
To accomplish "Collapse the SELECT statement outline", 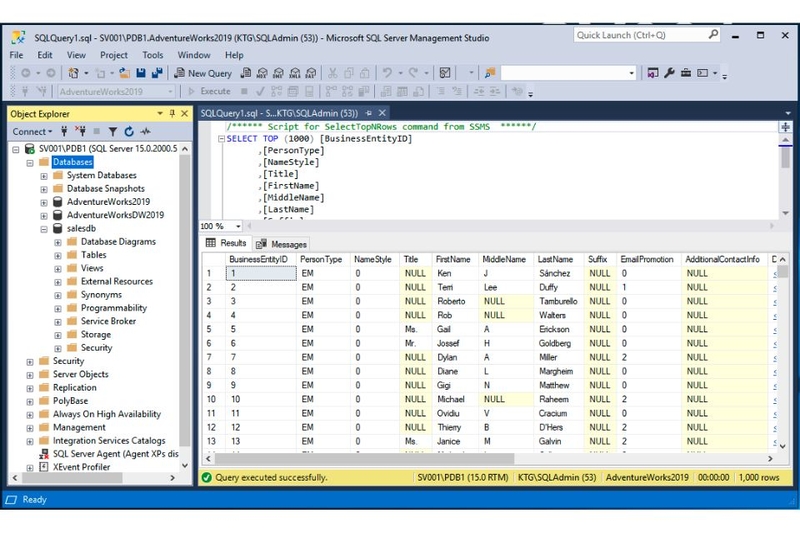I will tap(221, 139).
